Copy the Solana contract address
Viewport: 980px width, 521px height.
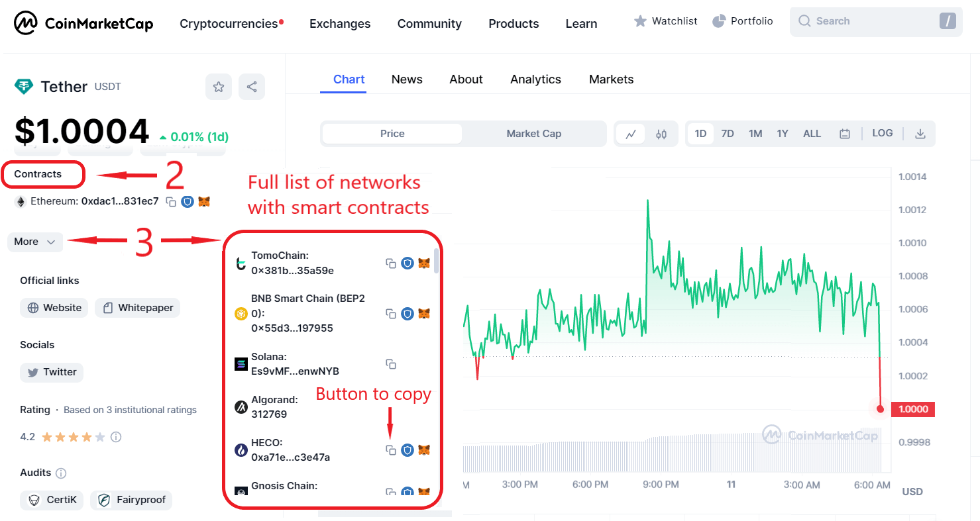(x=391, y=364)
